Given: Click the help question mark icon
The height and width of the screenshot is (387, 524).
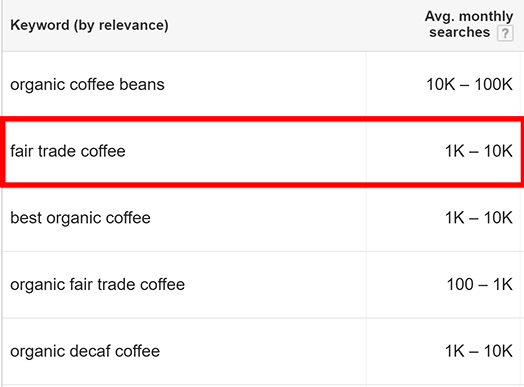Looking at the screenshot, I should coord(505,33).
